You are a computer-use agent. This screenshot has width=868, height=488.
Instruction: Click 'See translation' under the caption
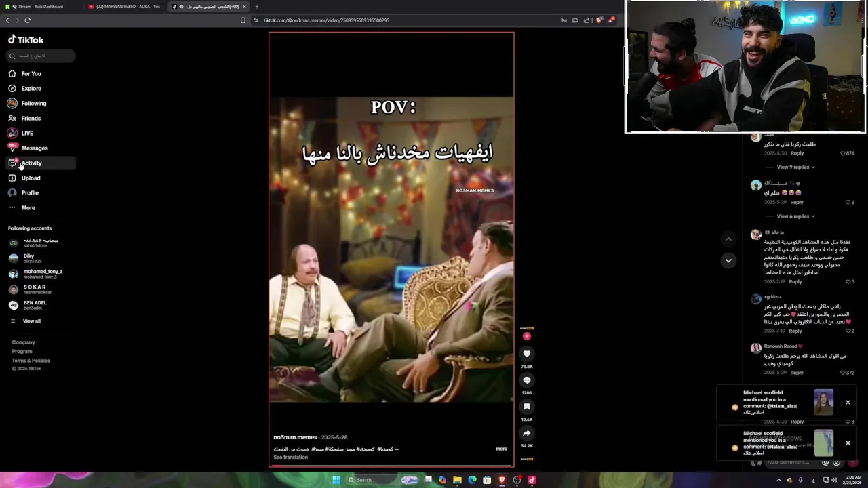290,457
